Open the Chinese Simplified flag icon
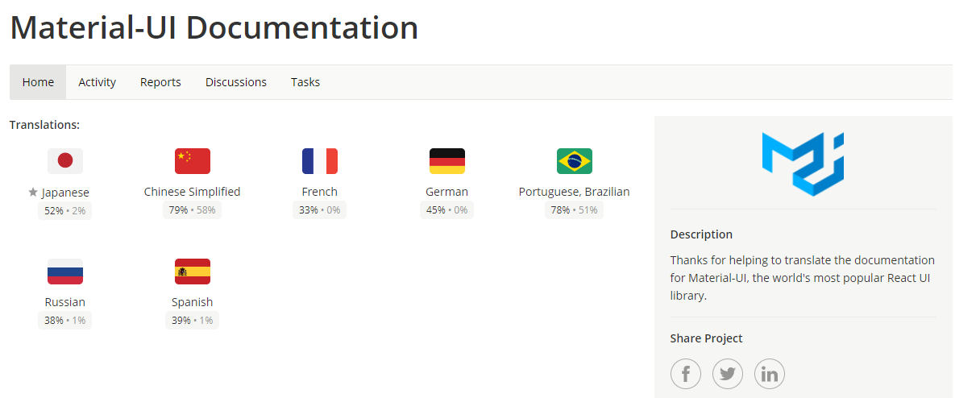 (x=193, y=161)
